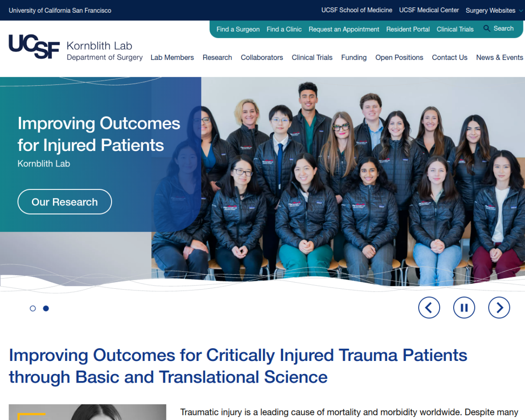525x420 pixels.
Task: Expand the Surgery Websites dropdown
Action: pos(494,10)
